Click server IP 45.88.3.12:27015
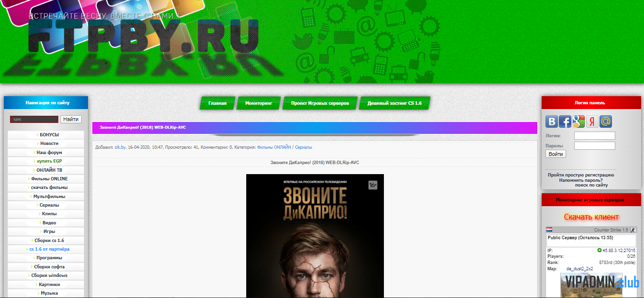The height and width of the screenshot is (298, 644). click(x=619, y=250)
